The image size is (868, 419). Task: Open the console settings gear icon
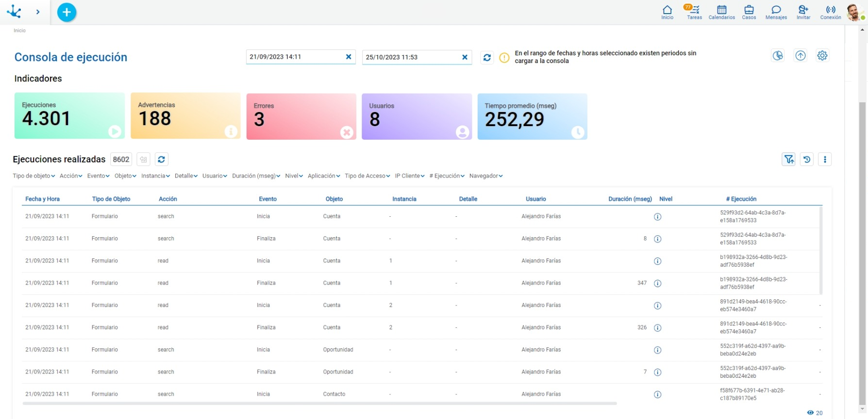[x=822, y=56]
